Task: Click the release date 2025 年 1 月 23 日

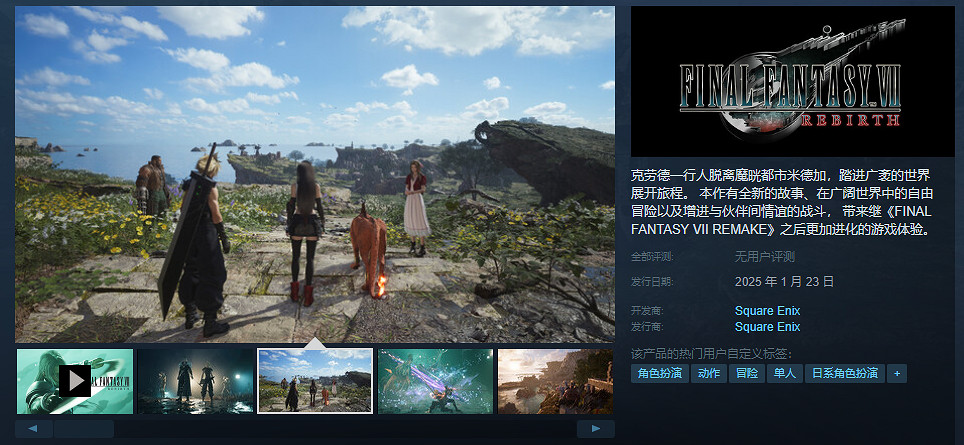Action: coord(784,282)
